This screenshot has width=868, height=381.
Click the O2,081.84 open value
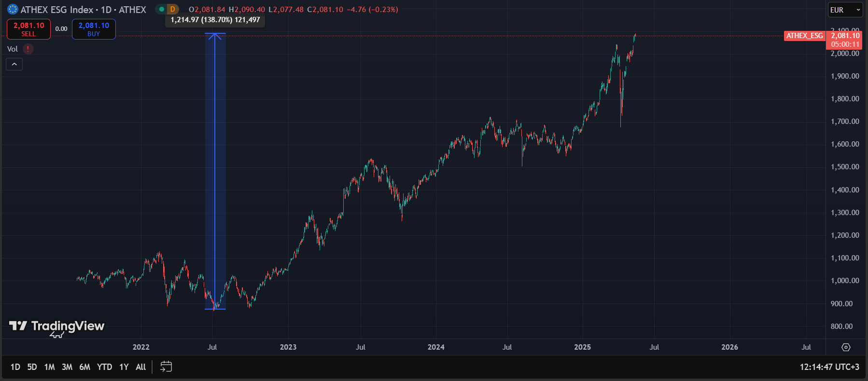pos(207,10)
